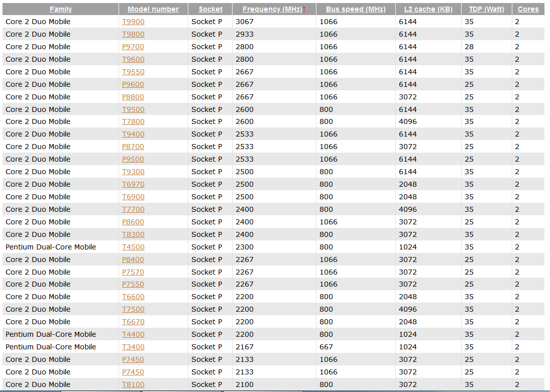Sort by Socket column header
550x392 pixels.
tap(210, 9)
